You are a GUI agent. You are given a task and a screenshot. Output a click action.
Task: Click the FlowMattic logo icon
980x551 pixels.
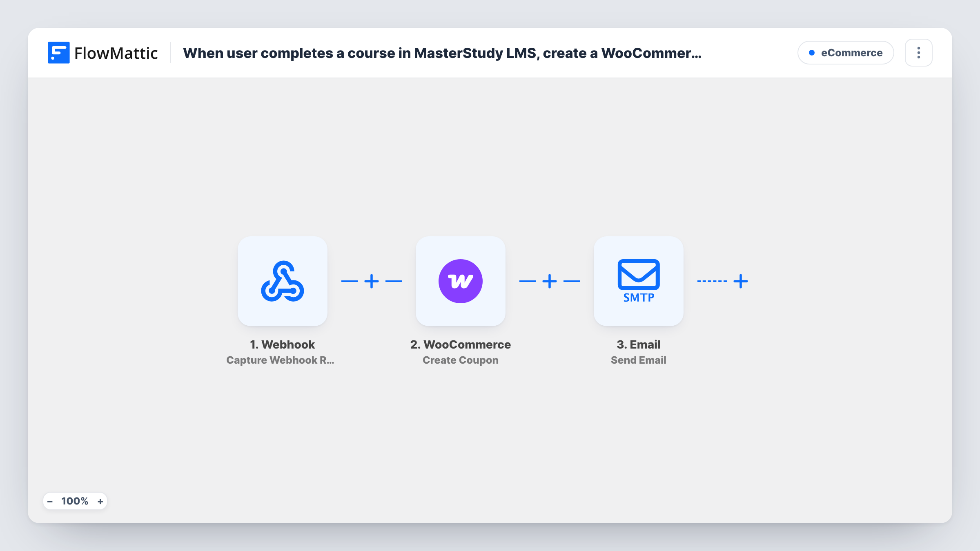tap(58, 53)
